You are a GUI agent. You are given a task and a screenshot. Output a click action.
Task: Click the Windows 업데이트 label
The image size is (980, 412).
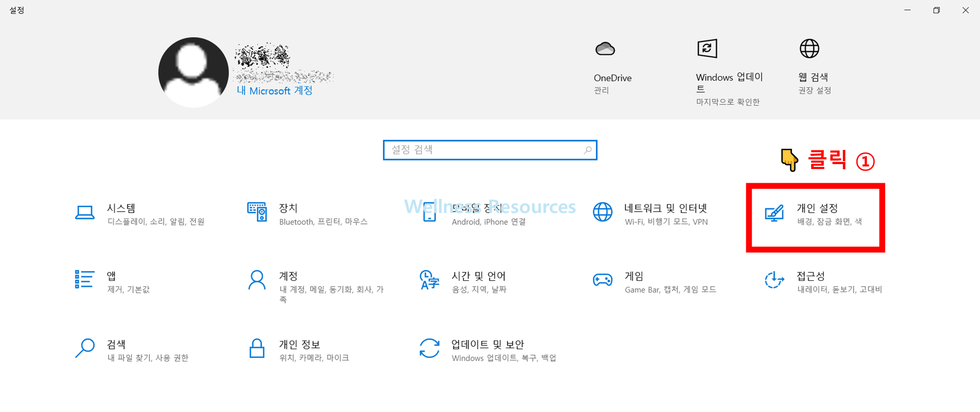pyautogui.click(x=730, y=83)
